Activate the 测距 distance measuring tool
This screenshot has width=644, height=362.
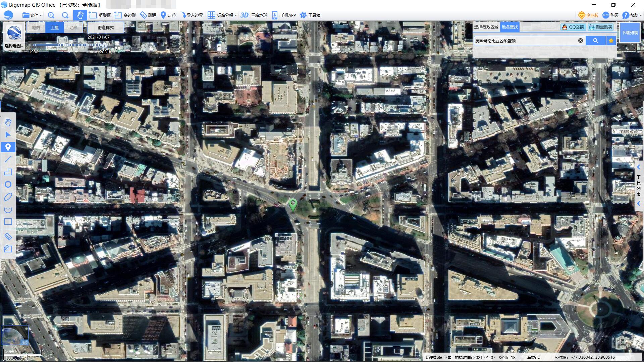coord(148,15)
